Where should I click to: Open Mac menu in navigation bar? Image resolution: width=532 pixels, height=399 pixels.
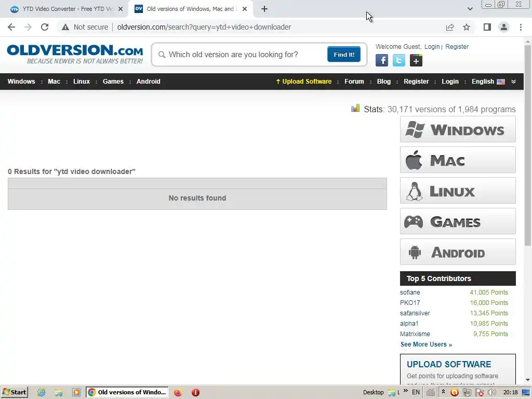click(54, 82)
